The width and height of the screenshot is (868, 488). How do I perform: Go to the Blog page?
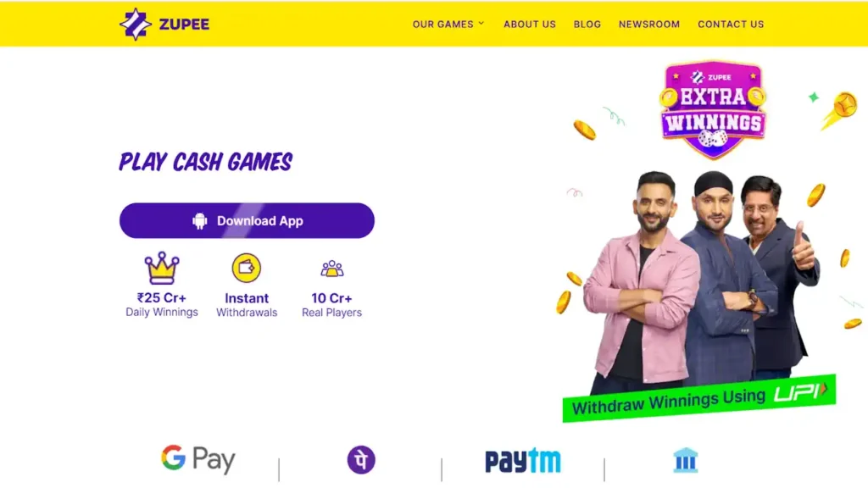(x=587, y=25)
